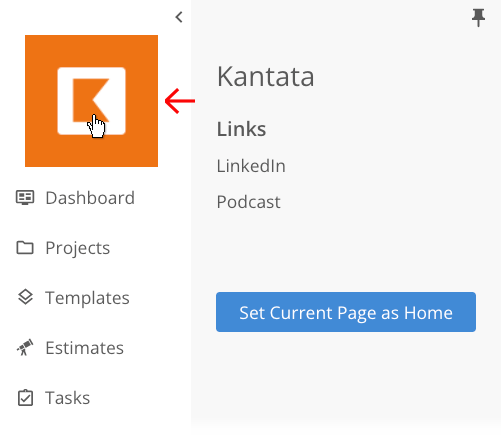The width and height of the screenshot is (501, 435).
Task: Click the red arrow pointing at the logo
Action: click(x=180, y=101)
